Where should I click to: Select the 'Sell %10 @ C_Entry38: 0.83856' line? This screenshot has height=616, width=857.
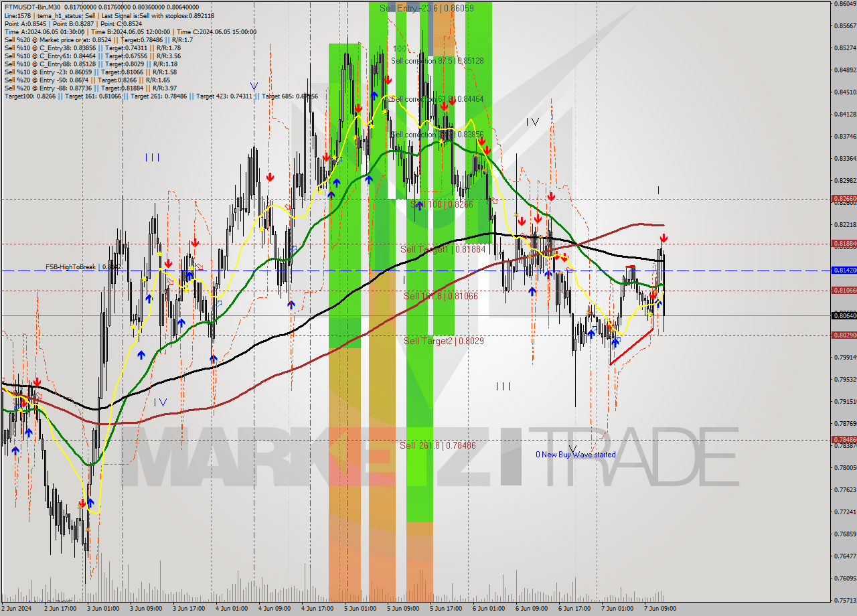point(92,48)
